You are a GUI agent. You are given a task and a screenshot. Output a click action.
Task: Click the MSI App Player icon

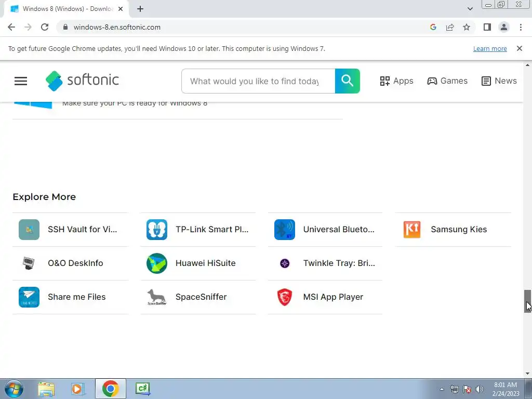pyautogui.click(x=285, y=297)
